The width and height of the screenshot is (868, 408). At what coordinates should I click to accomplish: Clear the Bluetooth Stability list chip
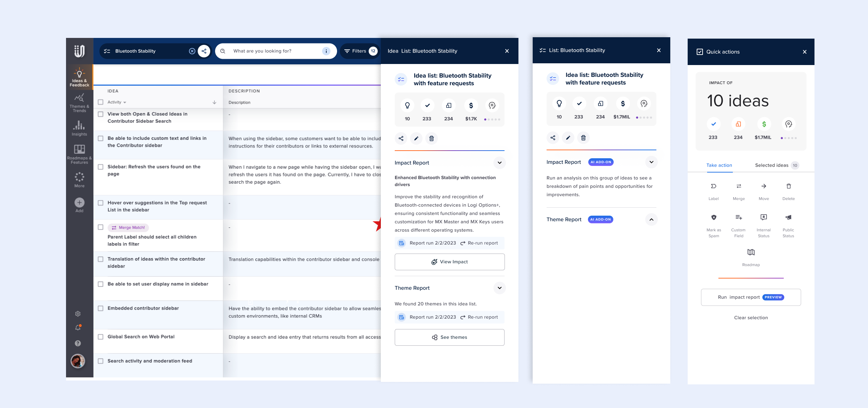pyautogui.click(x=192, y=51)
